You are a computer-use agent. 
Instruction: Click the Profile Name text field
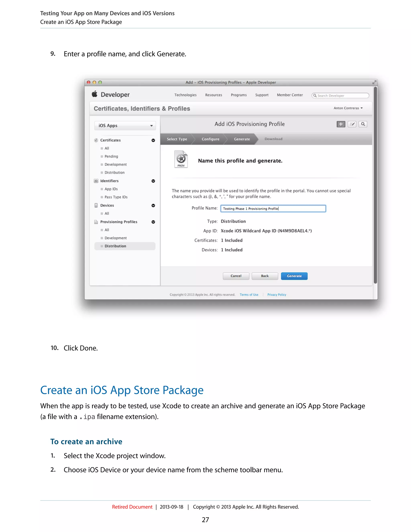click(x=273, y=209)
